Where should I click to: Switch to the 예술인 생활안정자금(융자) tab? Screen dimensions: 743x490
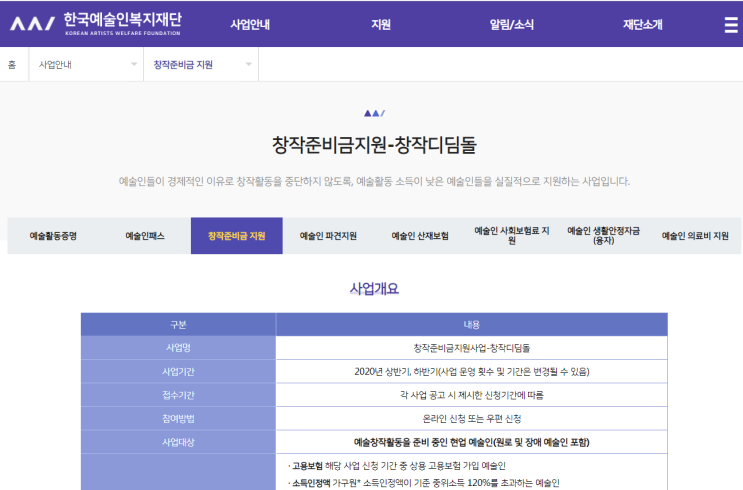click(603, 236)
